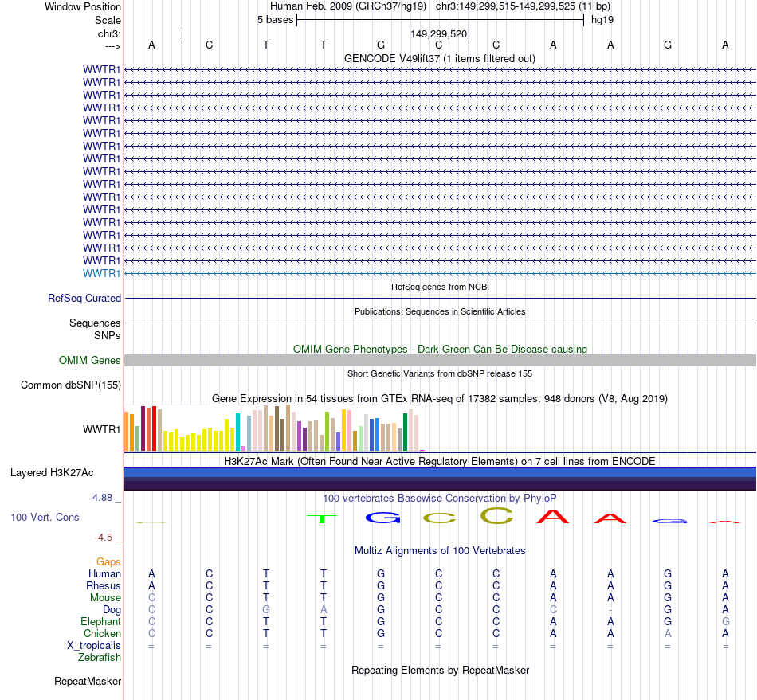Image resolution: width=757 pixels, height=700 pixels.
Task: Click the large blue G in PhyloP logo
Action: [382, 518]
